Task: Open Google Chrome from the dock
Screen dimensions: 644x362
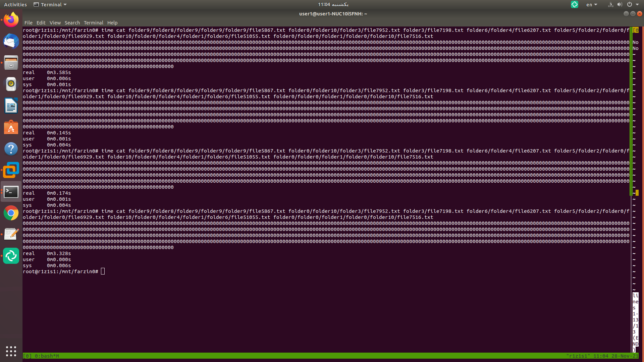Action: click(x=11, y=213)
